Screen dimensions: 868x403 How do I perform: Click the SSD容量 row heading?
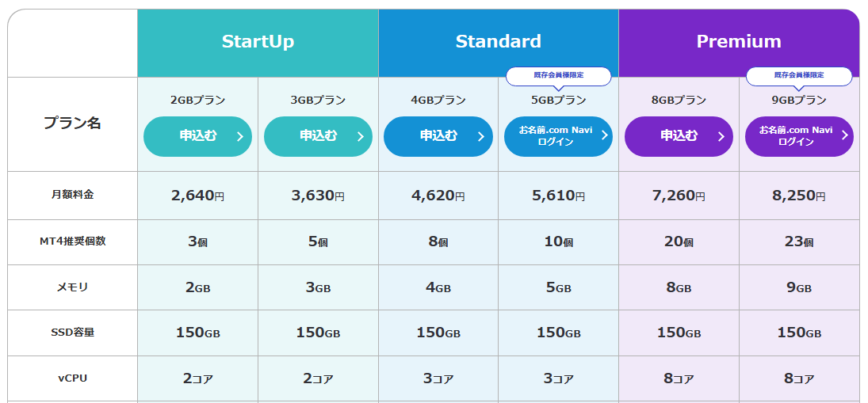point(72,333)
